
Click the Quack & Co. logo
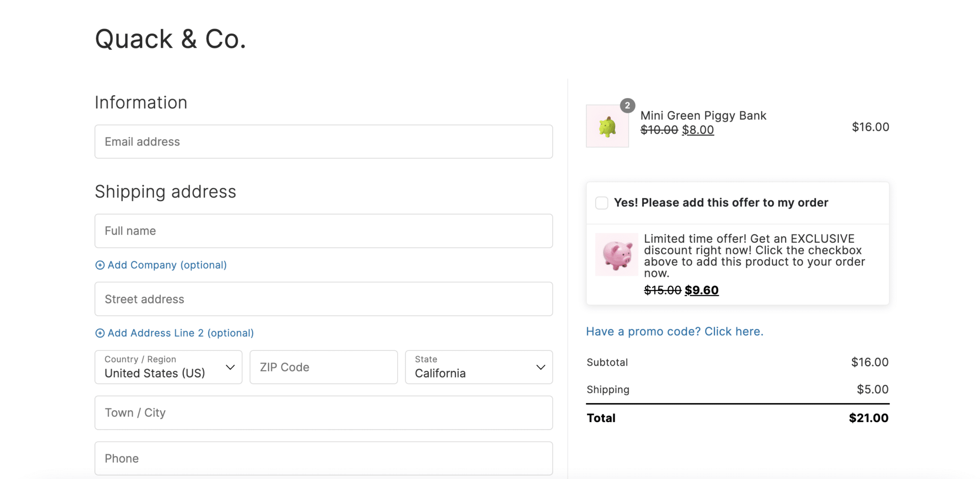point(170,38)
